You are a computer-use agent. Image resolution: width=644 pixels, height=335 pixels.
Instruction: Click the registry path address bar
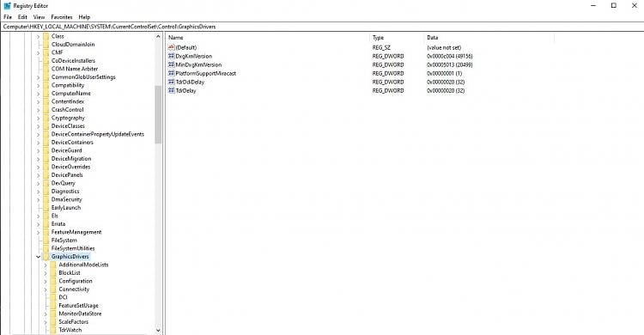322,27
